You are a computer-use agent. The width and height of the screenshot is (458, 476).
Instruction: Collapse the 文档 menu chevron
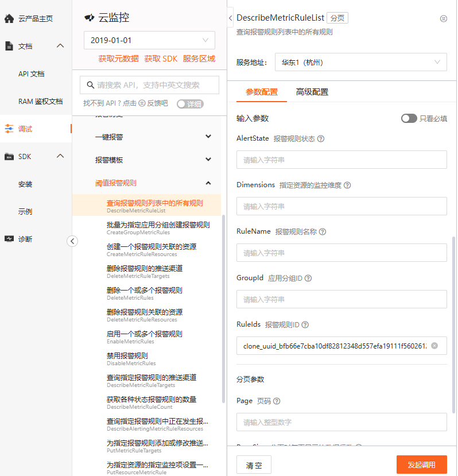(x=60, y=46)
